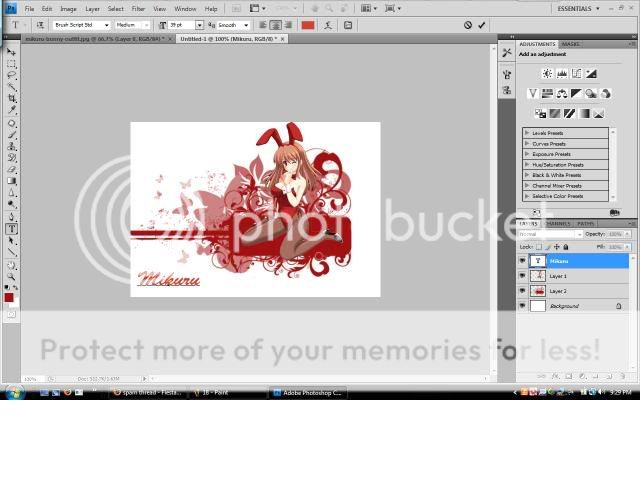Select the Zoom tool

[11, 277]
